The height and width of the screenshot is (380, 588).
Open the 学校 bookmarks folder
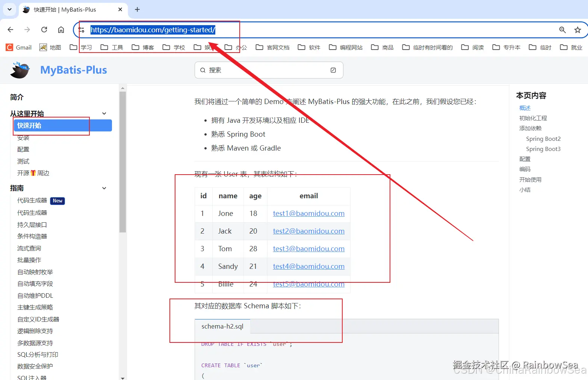tap(174, 47)
